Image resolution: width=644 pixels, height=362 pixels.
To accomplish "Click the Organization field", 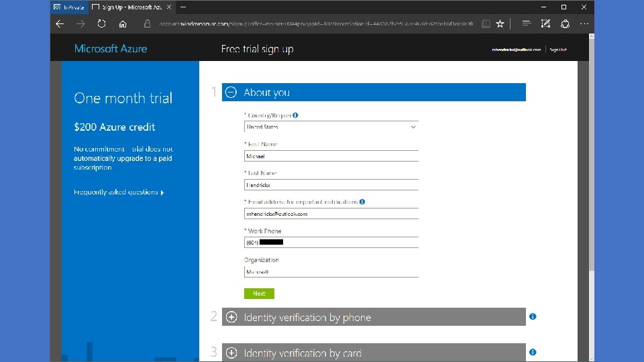I will pos(331,271).
